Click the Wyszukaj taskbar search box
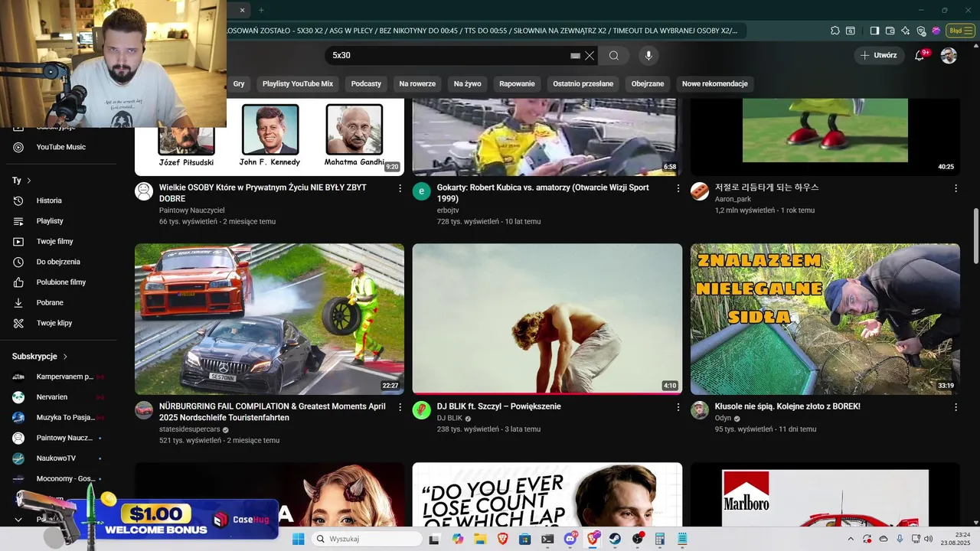980x551 pixels. 367,539
